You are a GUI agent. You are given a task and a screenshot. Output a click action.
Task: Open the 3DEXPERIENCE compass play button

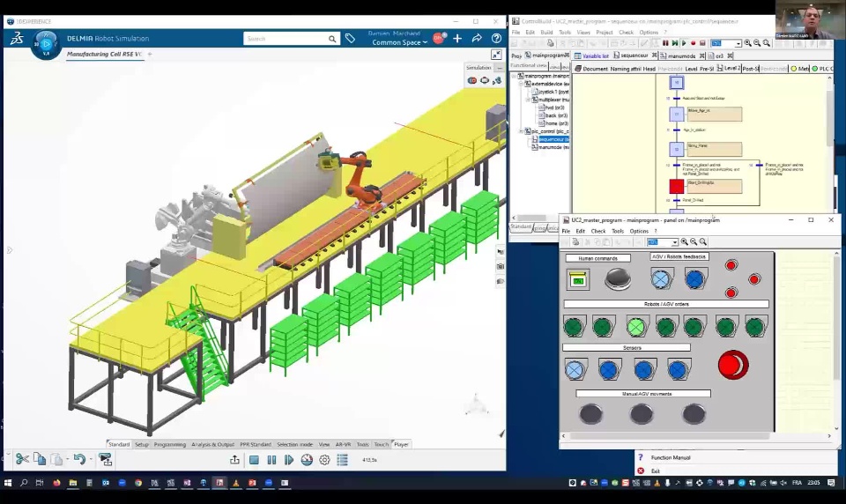(46, 44)
